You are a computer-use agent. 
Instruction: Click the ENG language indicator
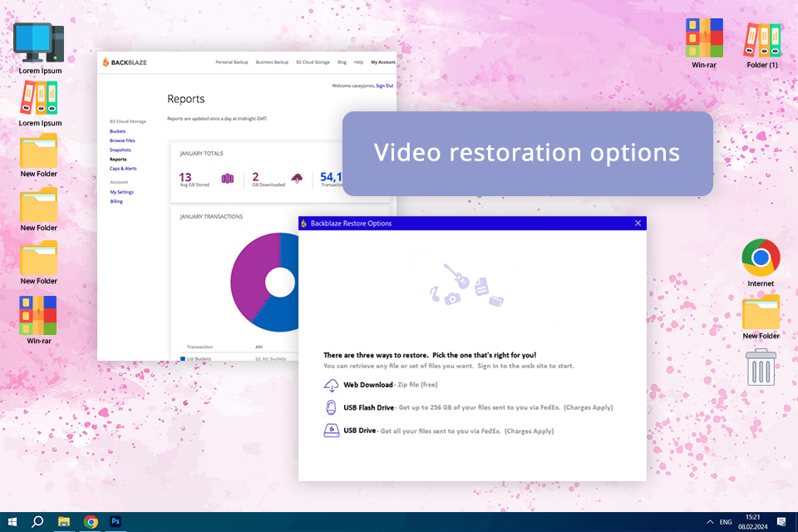tap(726, 522)
